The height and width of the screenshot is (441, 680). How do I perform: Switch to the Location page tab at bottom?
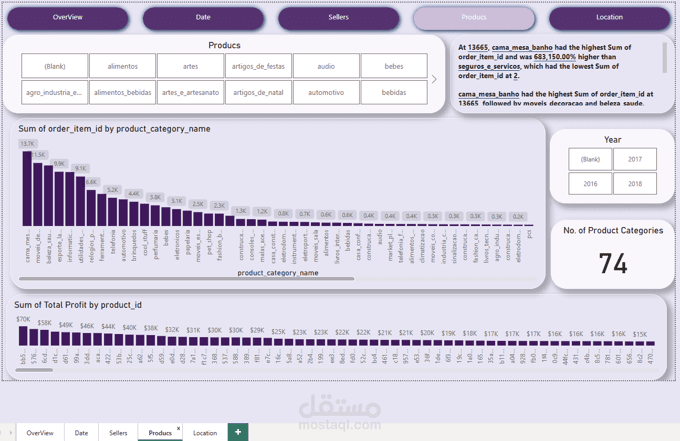pos(205,433)
